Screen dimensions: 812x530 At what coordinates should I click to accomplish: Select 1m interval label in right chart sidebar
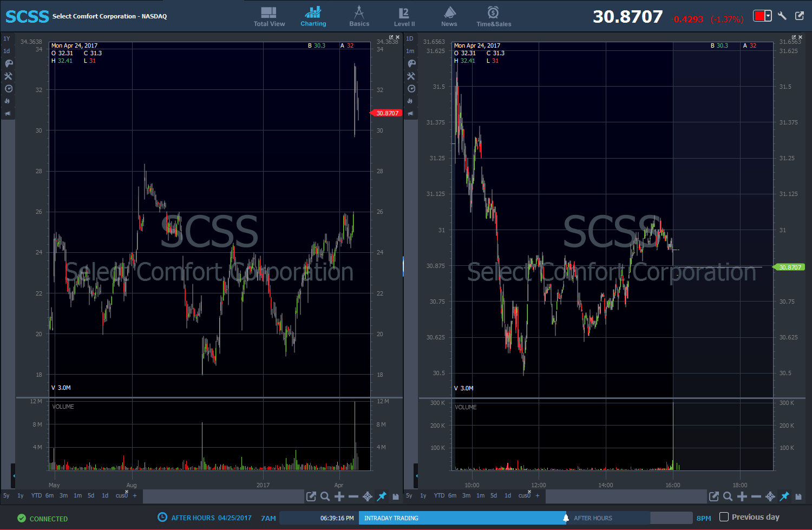click(410, 51)
